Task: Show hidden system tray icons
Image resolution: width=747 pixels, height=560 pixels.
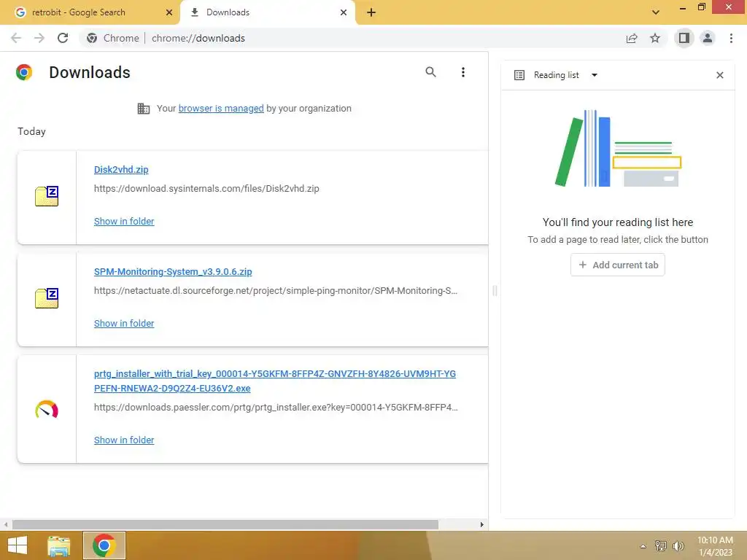Action: pos(643,546)
